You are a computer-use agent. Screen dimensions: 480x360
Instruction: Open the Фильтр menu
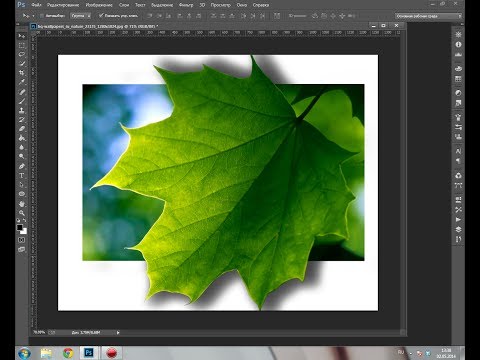(x=186, y=5)
